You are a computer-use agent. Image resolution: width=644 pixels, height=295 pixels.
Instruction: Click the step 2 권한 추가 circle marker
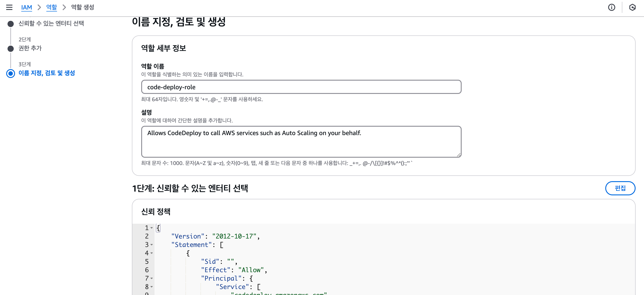[x=10, y=49]
